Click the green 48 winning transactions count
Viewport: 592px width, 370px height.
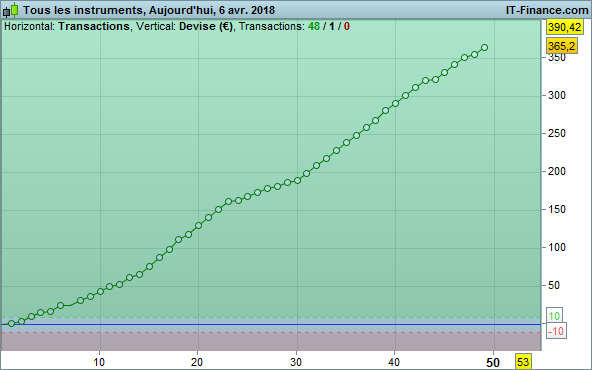[314, 26]
